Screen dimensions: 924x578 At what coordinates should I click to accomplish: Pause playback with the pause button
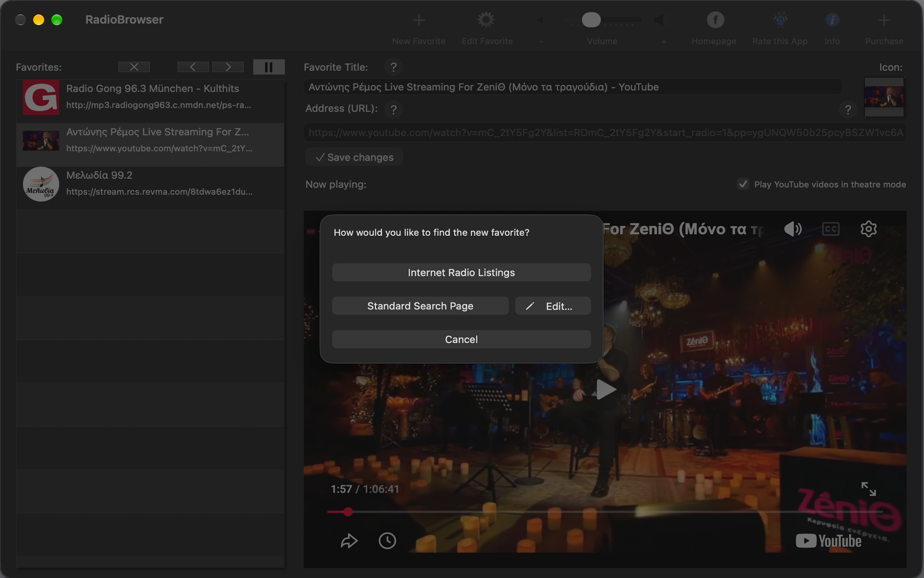(269, 67)
